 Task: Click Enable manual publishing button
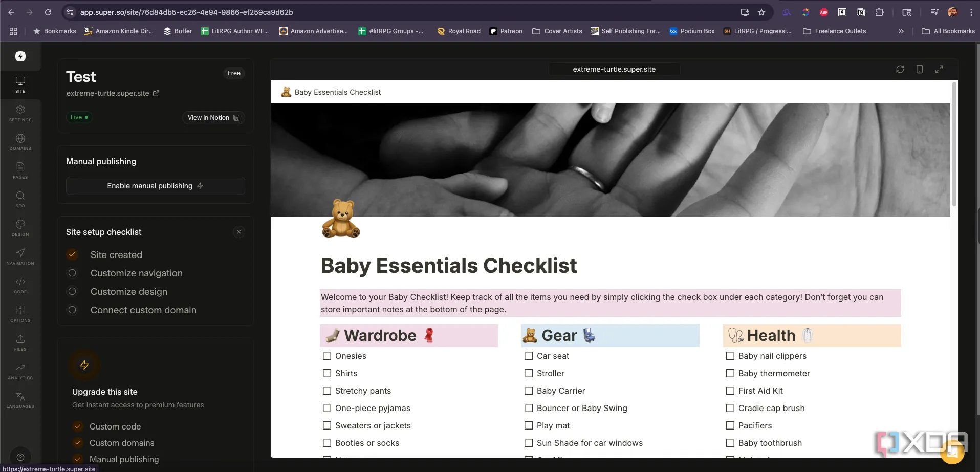(155, 186)
